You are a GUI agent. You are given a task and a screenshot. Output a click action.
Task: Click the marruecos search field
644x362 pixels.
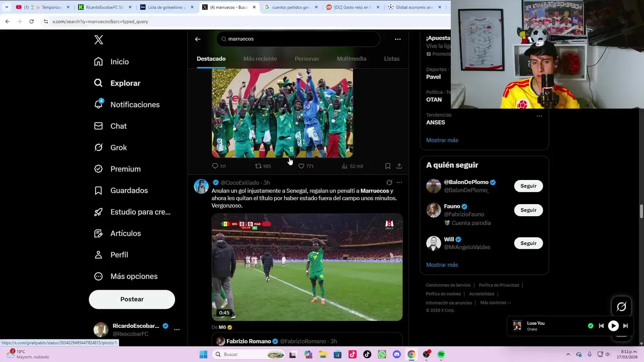298,39
